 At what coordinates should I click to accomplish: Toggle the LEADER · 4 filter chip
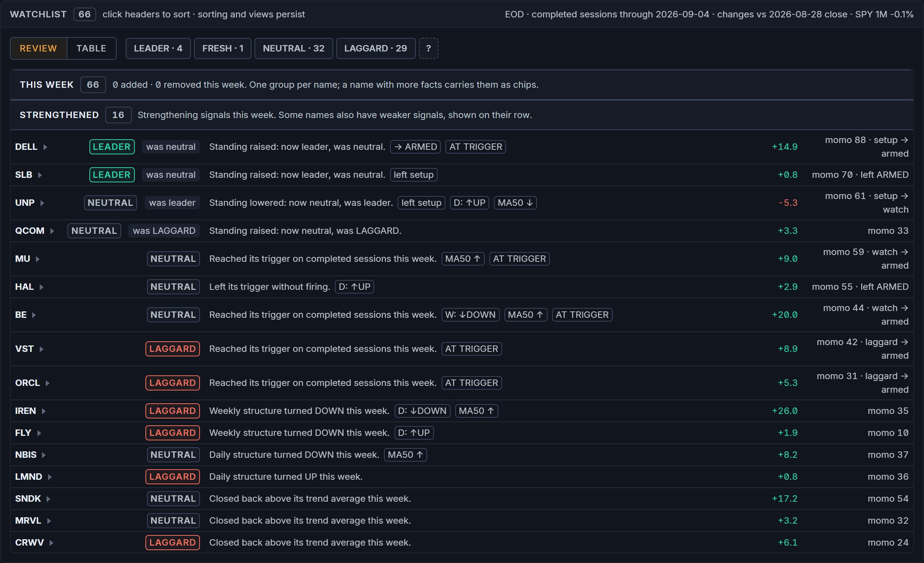[x=158, y=48]
